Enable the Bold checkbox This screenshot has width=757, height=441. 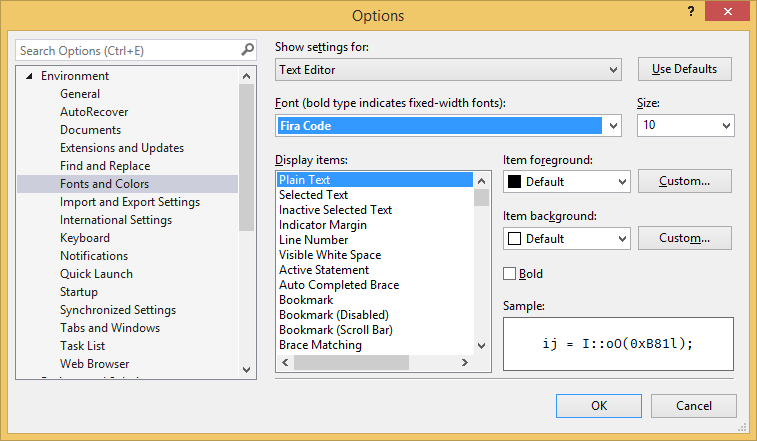click(x=510, y=273)
